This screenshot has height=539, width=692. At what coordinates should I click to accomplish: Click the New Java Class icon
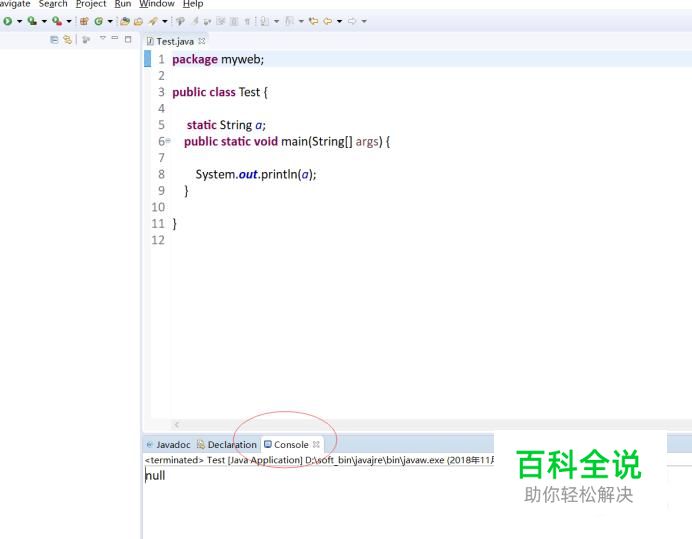tap(98, 21)
